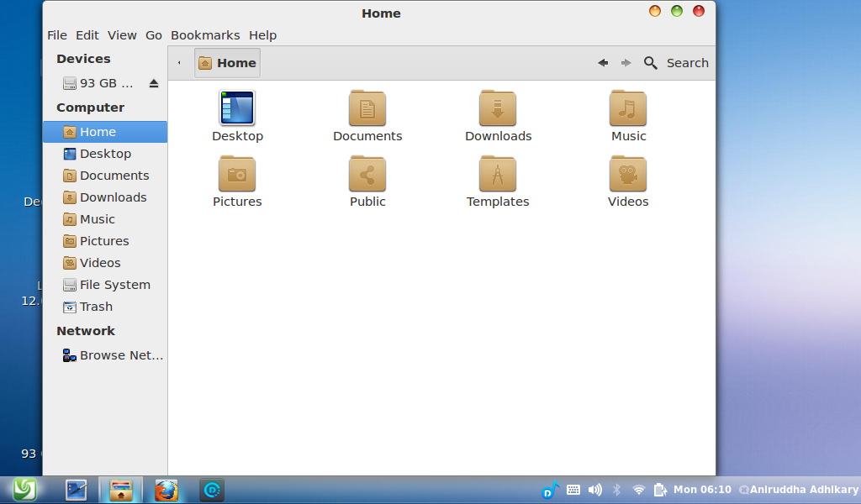Select Trash in the sidebar
This screenshot has width=861, height=504.
click(96, 307)
